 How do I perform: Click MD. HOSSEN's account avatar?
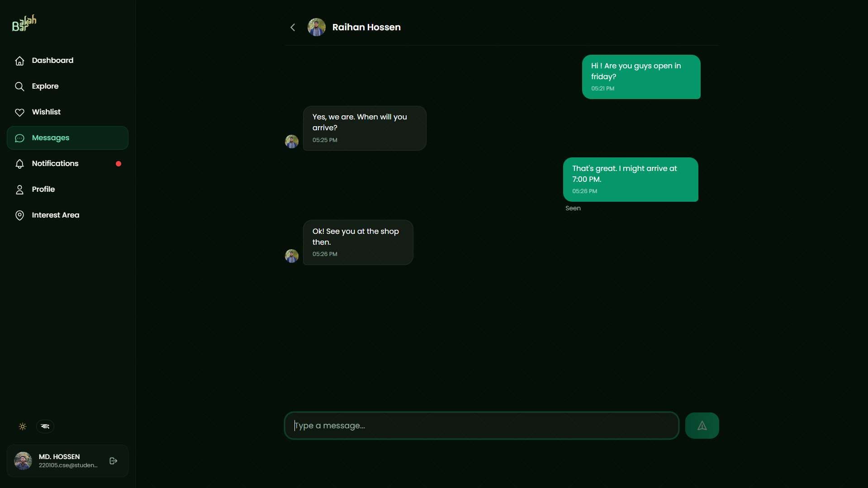[x=23, y=461]
